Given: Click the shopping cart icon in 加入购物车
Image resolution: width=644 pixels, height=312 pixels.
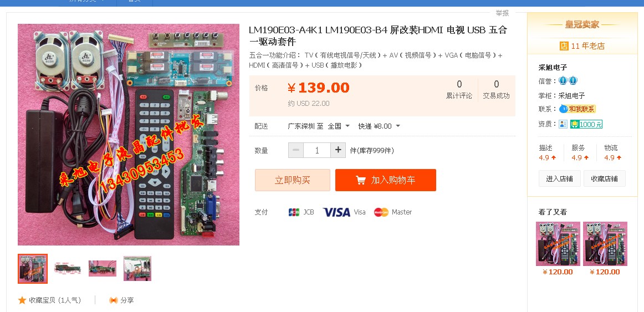Looking at the screenshot, I should tap(361, 180).
